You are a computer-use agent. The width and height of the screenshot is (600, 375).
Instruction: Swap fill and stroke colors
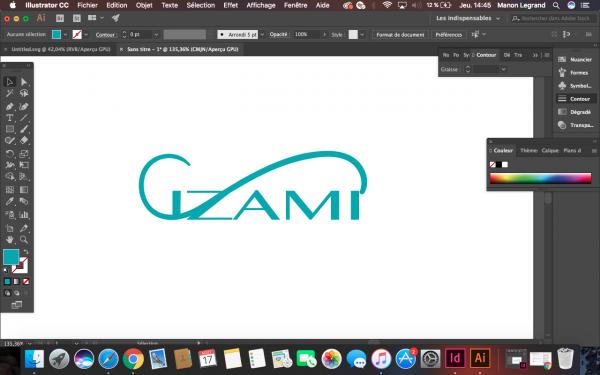tap(26, 252)
